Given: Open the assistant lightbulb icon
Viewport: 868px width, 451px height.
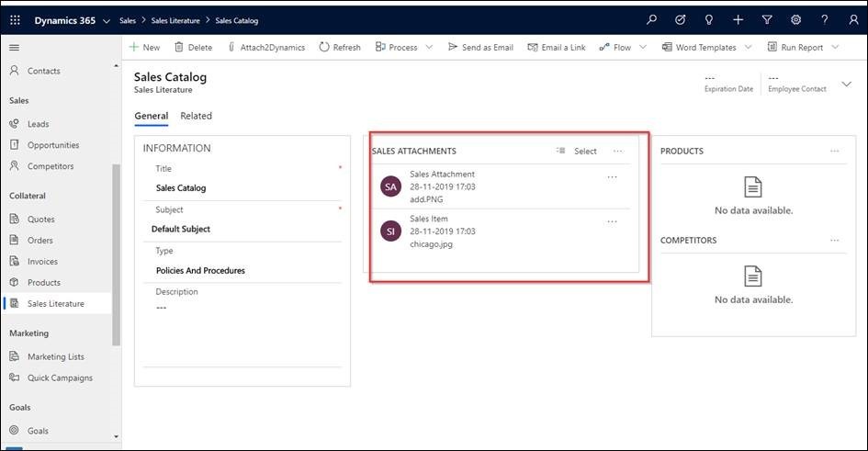Looking at the screenshot, I should [708, 20].
